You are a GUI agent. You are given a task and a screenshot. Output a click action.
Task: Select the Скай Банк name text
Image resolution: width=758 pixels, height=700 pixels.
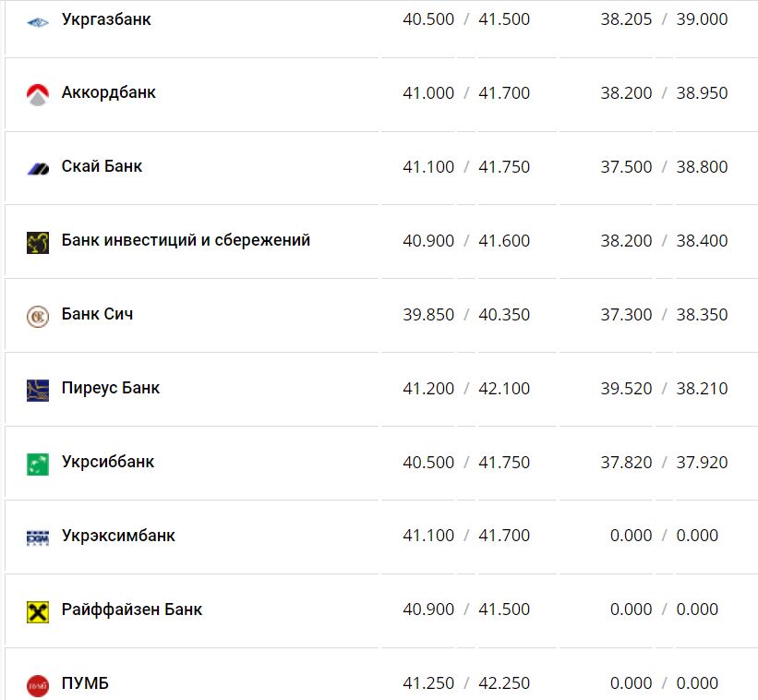102,167
